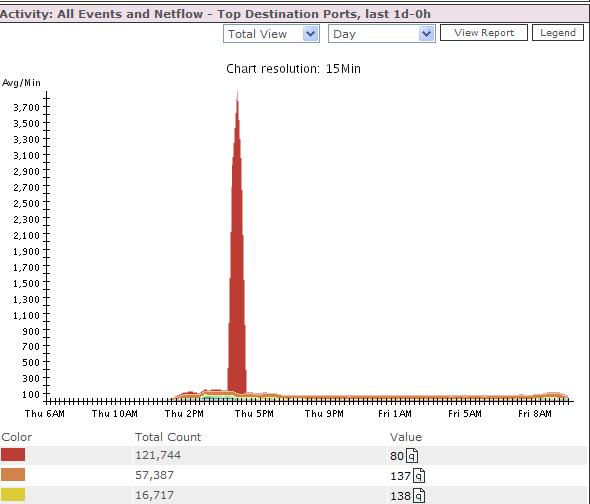Expand the Day range dropdown arrow
Image resolution: width=590 pixels, height=504 pixels.
pyautogui.click(x=426, y=34)
